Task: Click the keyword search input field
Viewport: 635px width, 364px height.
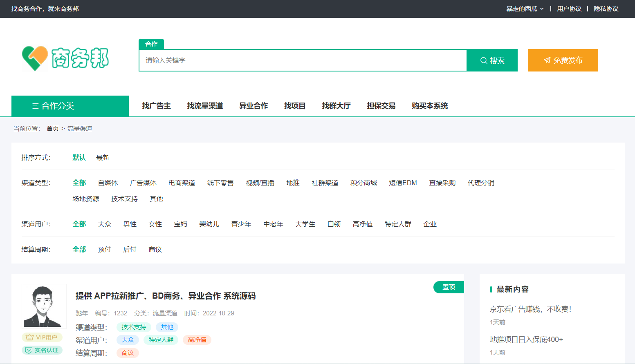Action: [x=303, y=60]
